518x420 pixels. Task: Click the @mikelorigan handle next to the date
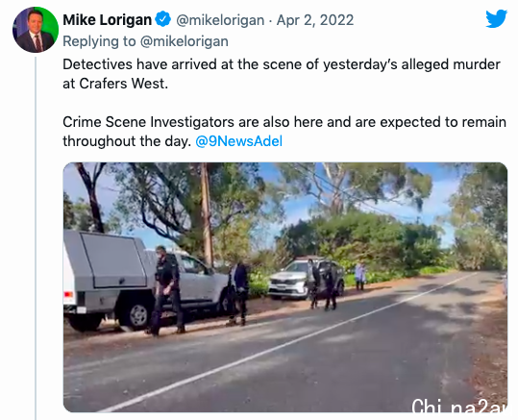[220, 20]
